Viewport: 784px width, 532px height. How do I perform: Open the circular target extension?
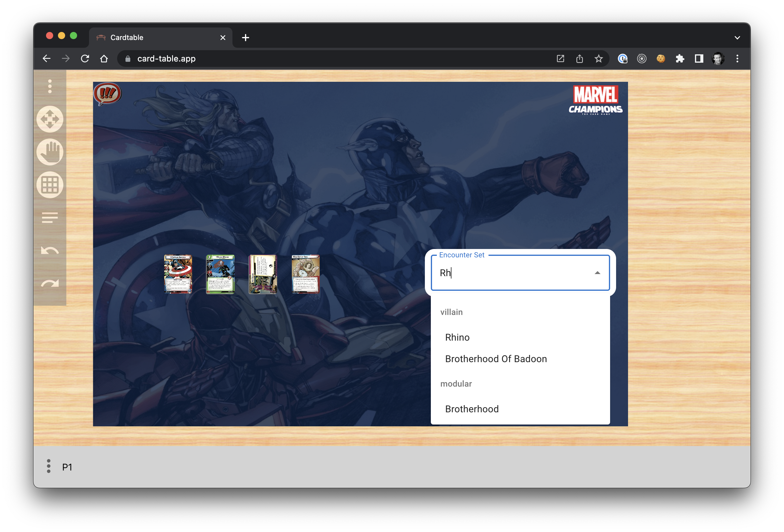(x=642, y=59)
